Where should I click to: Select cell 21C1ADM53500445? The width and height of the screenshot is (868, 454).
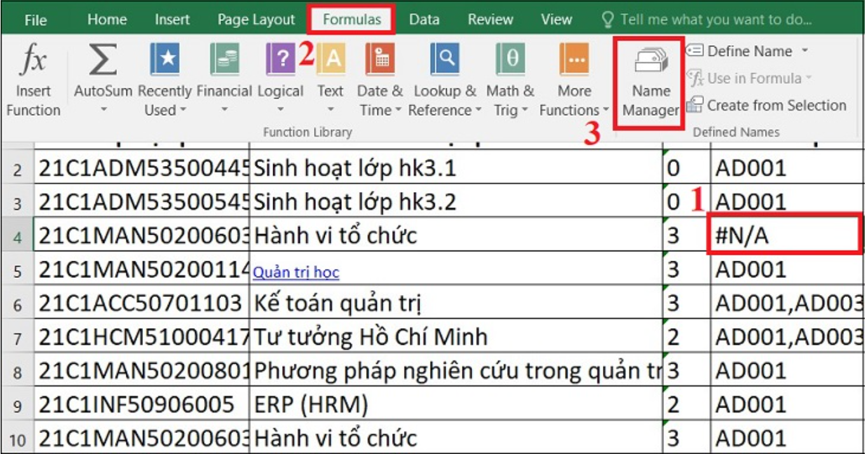tap(142, 169)
